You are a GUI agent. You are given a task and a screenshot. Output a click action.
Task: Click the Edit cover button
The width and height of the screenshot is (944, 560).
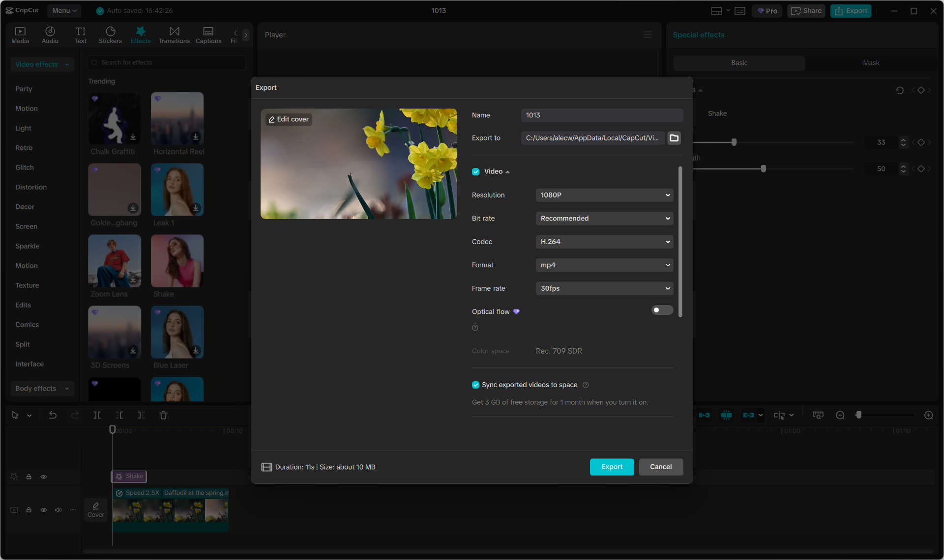tap(289, 119)
